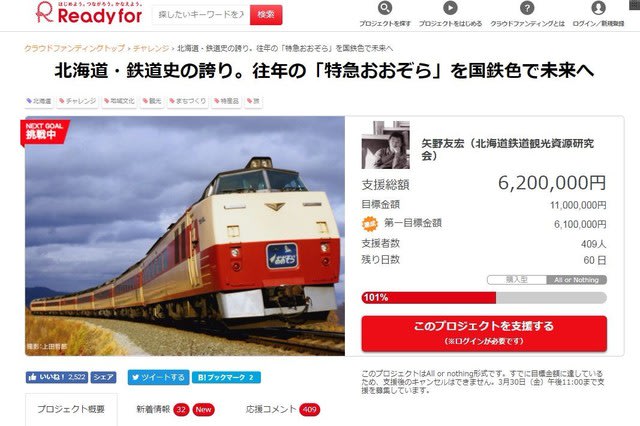Click the Readyfor logo
The height and width of the screenshot is (426, 640).
(89, 12)
